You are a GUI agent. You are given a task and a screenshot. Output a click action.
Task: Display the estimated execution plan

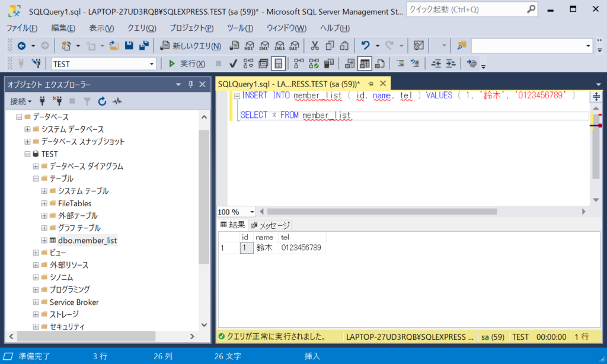248,63
